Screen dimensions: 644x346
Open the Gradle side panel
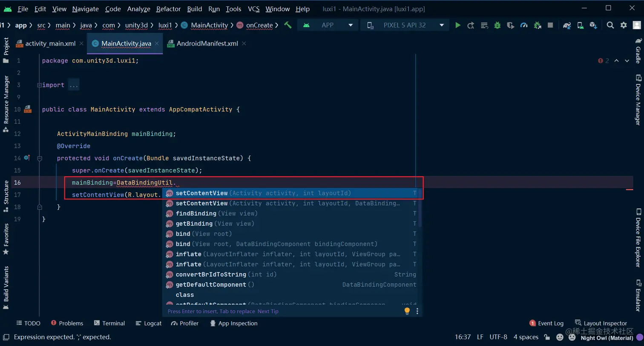pyautogui.click(x=638, y=51)
